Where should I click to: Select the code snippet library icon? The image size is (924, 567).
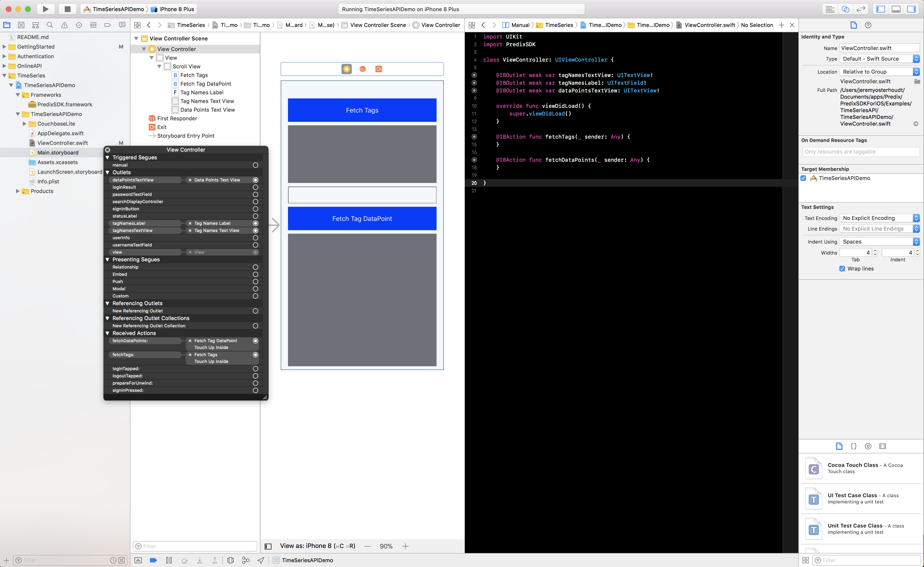853,446
